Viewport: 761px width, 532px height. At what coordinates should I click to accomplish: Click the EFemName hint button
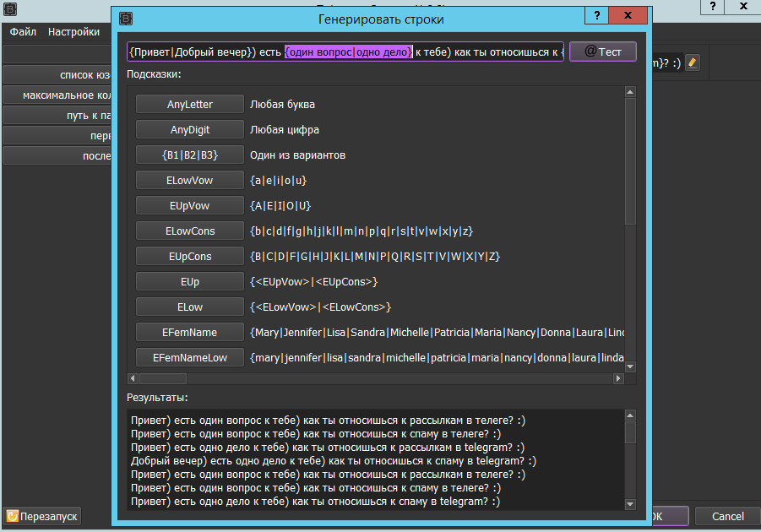coord(190,333)
